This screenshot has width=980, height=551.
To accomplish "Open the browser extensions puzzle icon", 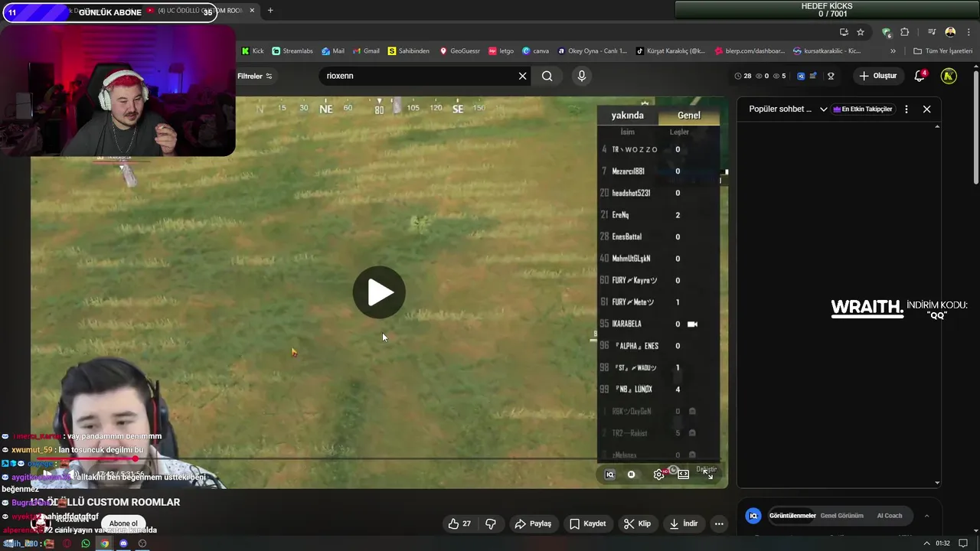I will pyautogui.click(x=904, y=32).
